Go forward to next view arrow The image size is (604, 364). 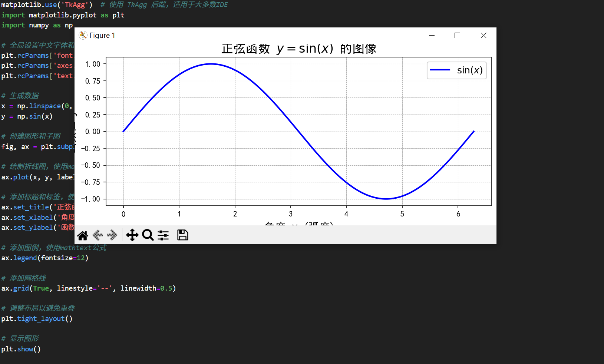point(112,235)
